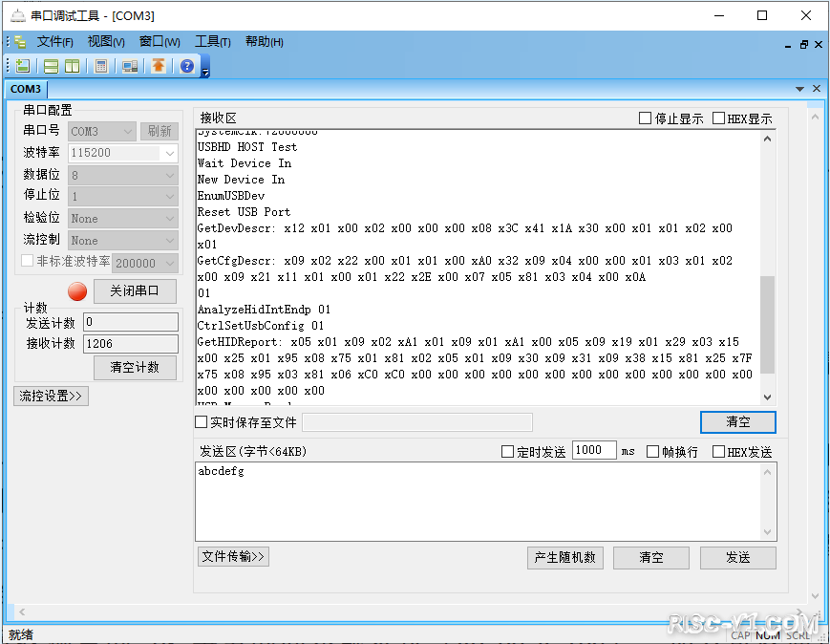Click the tile vertically toolbar icon
The width and height of the screenshot is (830, 644).
click(x=72, y=66)
